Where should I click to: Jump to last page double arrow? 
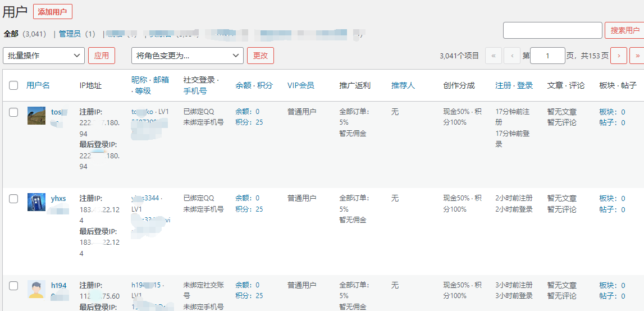pos(637,56)
